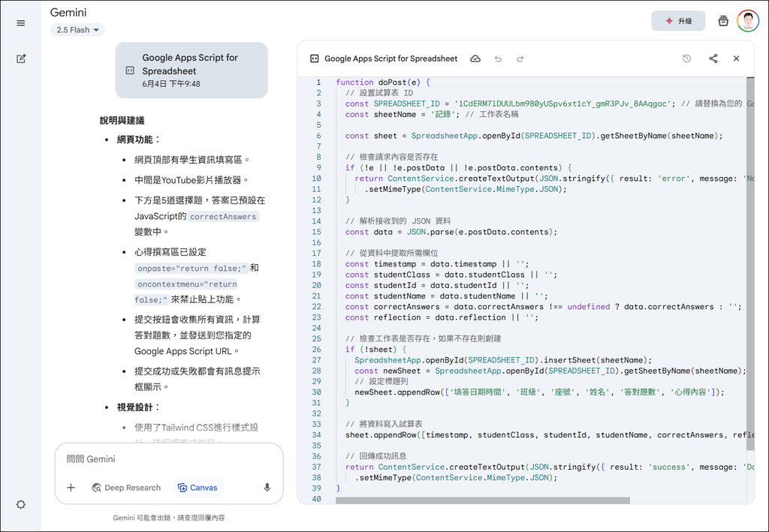Open the main menu hamburger icon
This screenshot has height=532, width=769.
[x=20, y=23]
